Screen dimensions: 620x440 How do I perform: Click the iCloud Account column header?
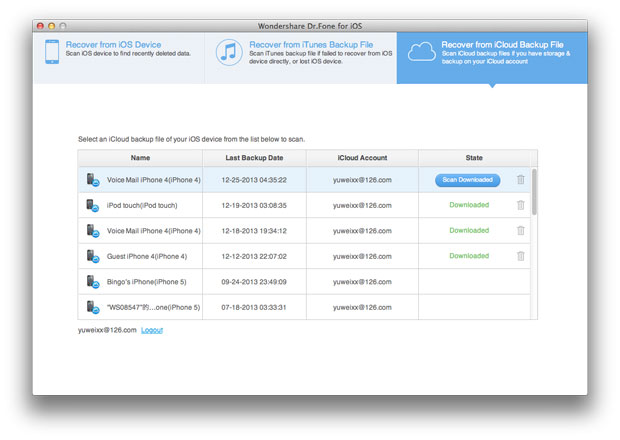click(362, 158)
